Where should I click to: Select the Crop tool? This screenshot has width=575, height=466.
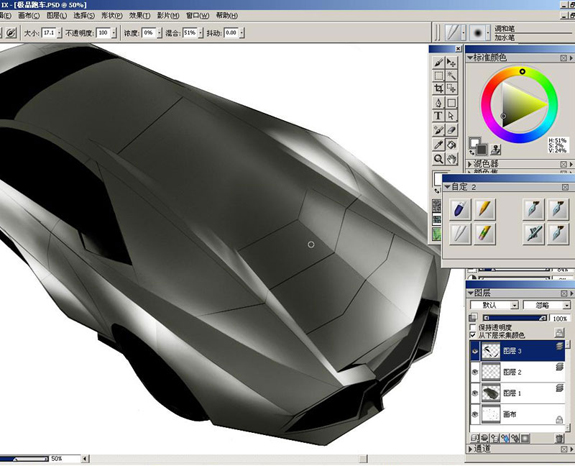click(x=438, y=89)
